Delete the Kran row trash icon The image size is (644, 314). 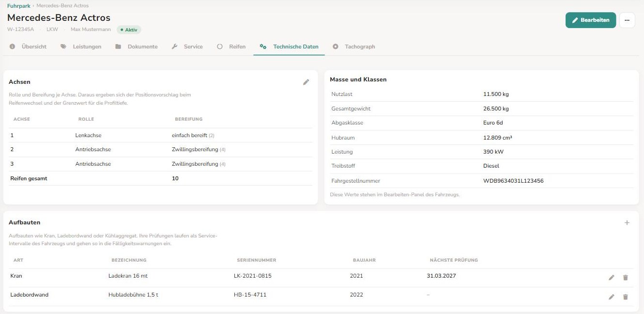[x=625, y=278]
